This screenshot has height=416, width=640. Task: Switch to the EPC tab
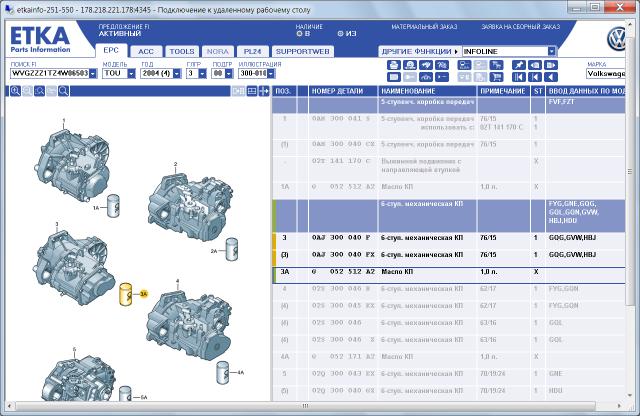pos(111,50)
